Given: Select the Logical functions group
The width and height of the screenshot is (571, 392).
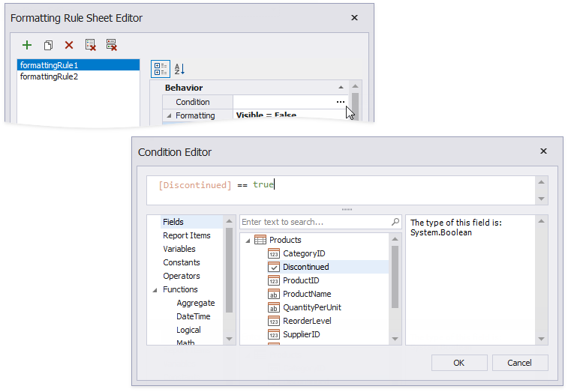Looking at the screenshot, I should pyautogui.click(x=188, y=330).
